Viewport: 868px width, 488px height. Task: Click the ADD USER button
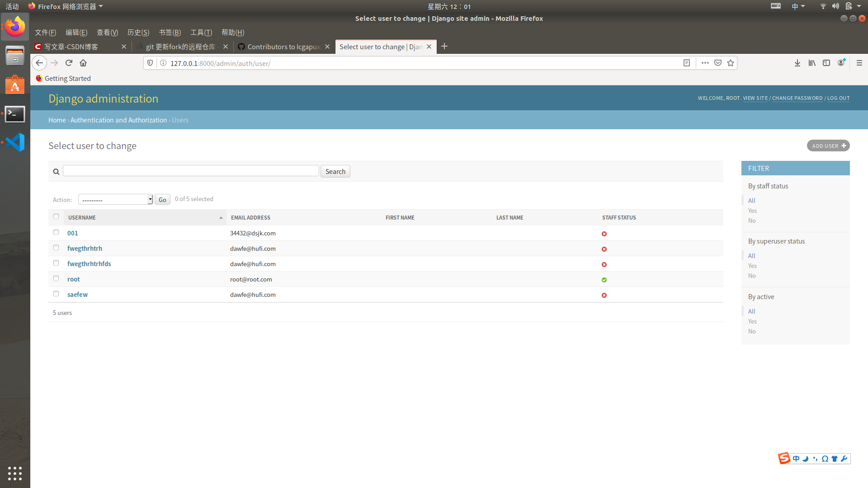click(828, 145)
